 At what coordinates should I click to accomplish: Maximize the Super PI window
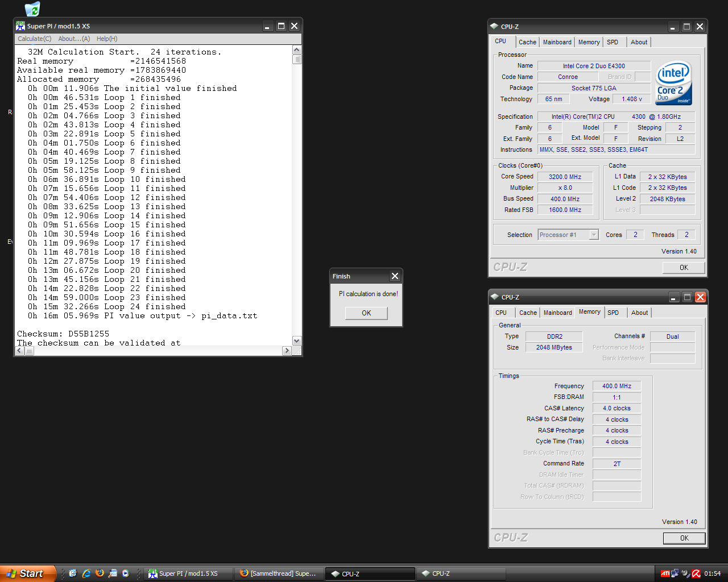(281, 26)
